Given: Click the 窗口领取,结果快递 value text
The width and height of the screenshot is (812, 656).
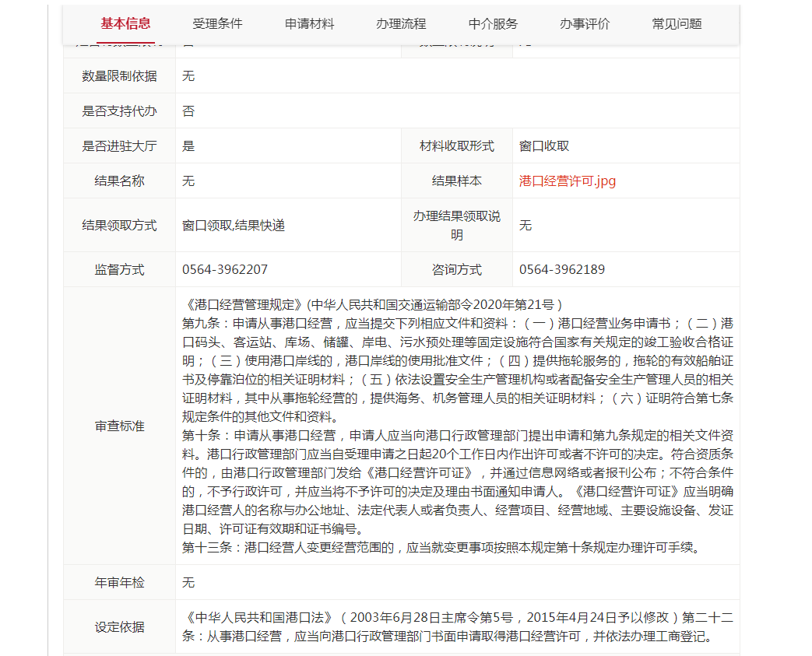Looking at the screenshot, I should [x=234, y=226].
